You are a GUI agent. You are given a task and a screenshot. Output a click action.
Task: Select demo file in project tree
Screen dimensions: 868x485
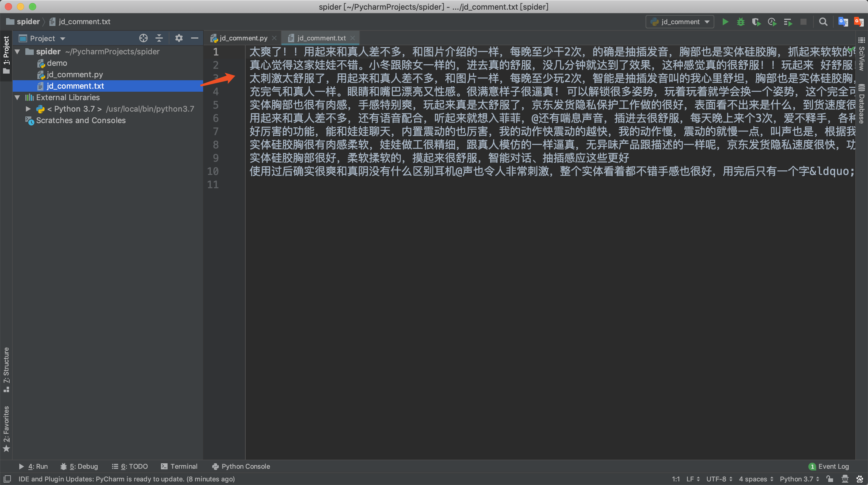coord(57,63)
